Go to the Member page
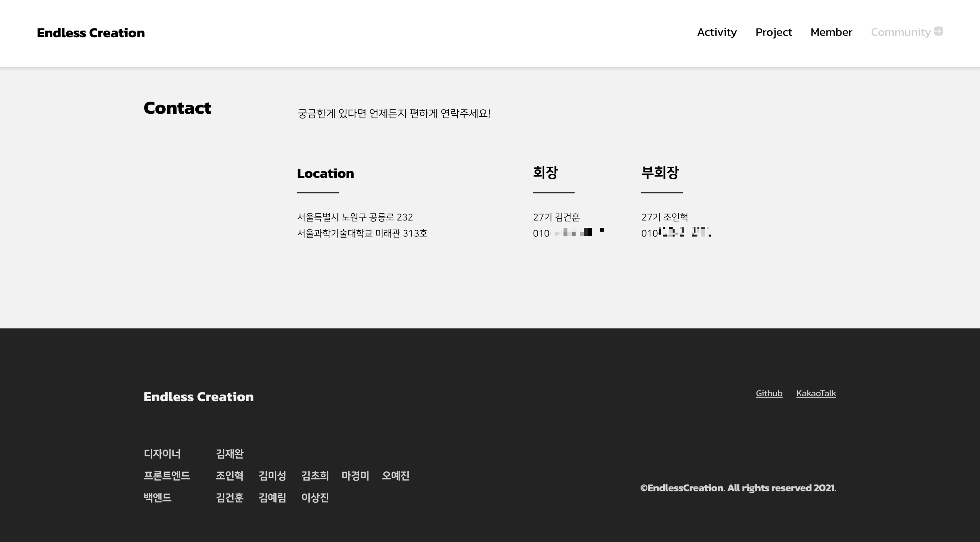The width and height of the screenshot is (980, 542). pyautogui.click(x=831, y=32)
